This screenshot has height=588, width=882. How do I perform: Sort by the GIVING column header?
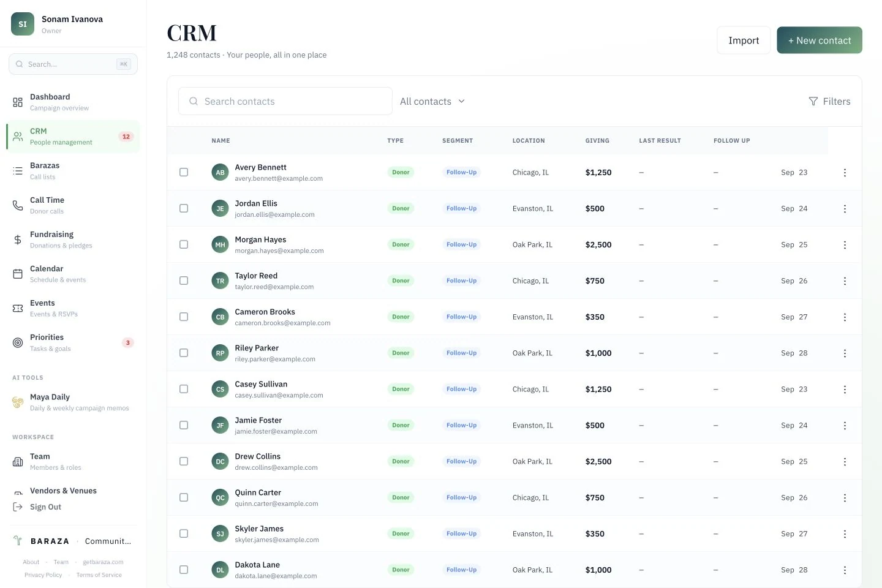click(597, 141)
